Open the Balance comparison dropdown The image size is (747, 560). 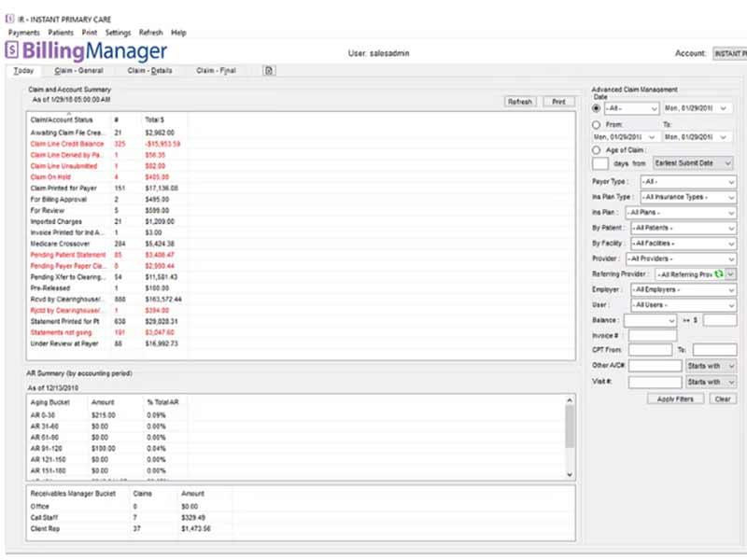pyautogui.click(x=650, y=320)
